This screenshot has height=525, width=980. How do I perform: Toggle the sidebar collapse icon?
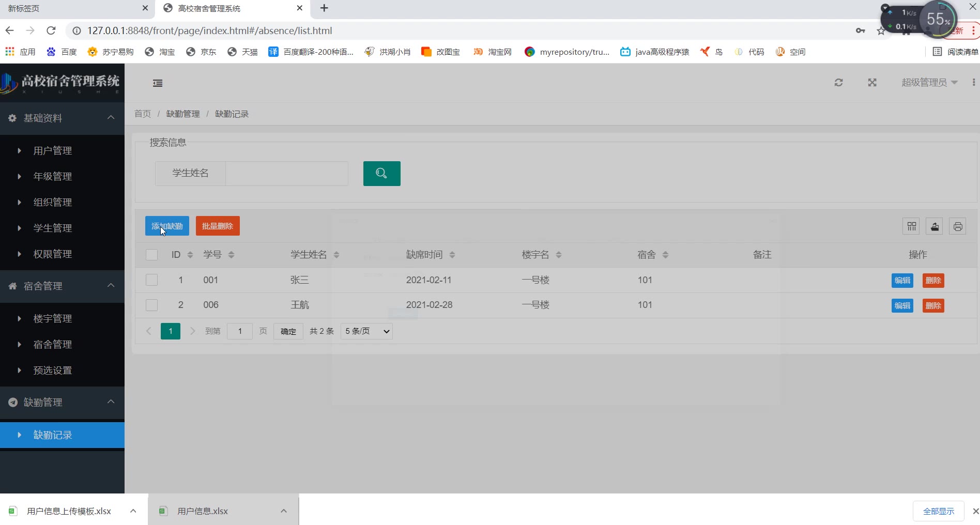[x=158, y=83]
